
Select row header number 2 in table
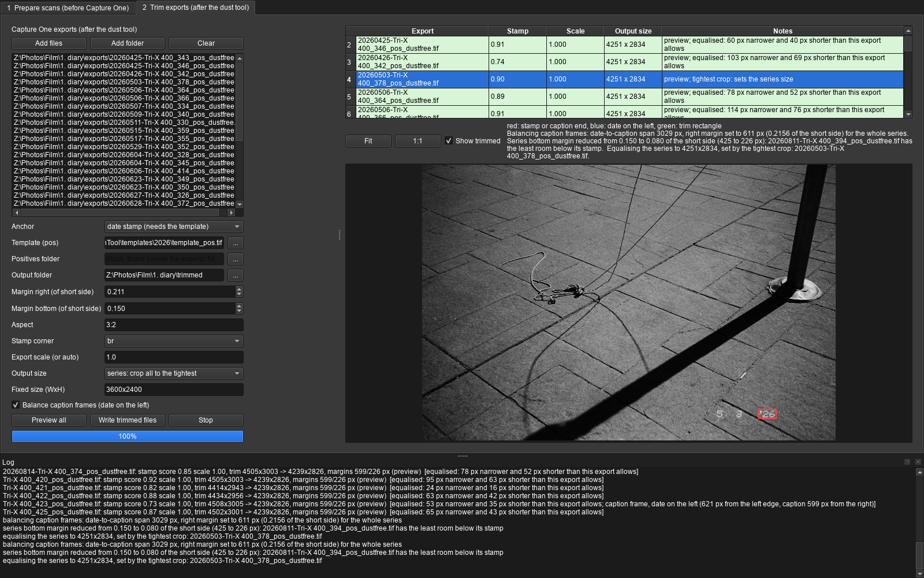click(351, 45)
